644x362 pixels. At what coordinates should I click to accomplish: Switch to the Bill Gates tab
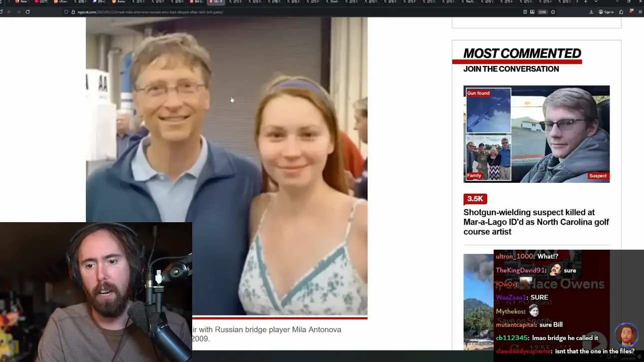pyautogui.click(x=198, y=1)
